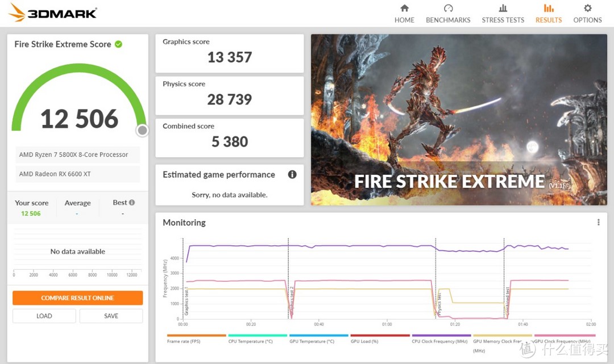Click the main score 12 506
The width and height of the screenshot is (614, 364).
80,119
